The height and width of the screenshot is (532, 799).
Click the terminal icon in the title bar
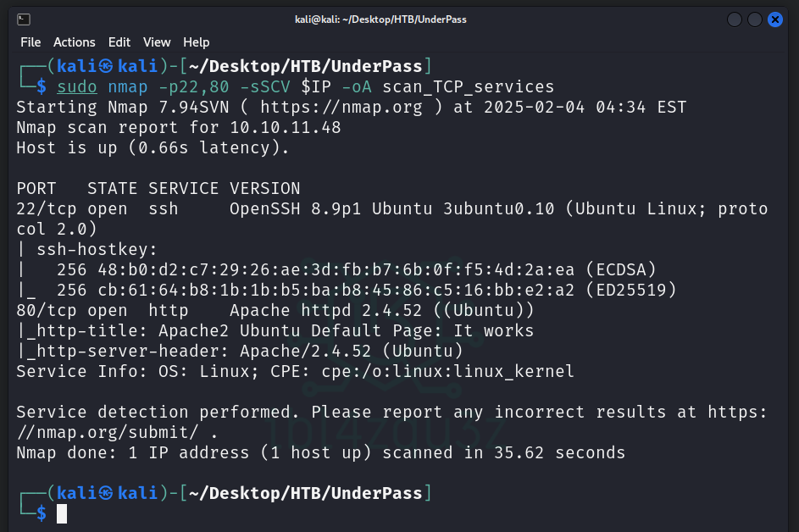24,19
